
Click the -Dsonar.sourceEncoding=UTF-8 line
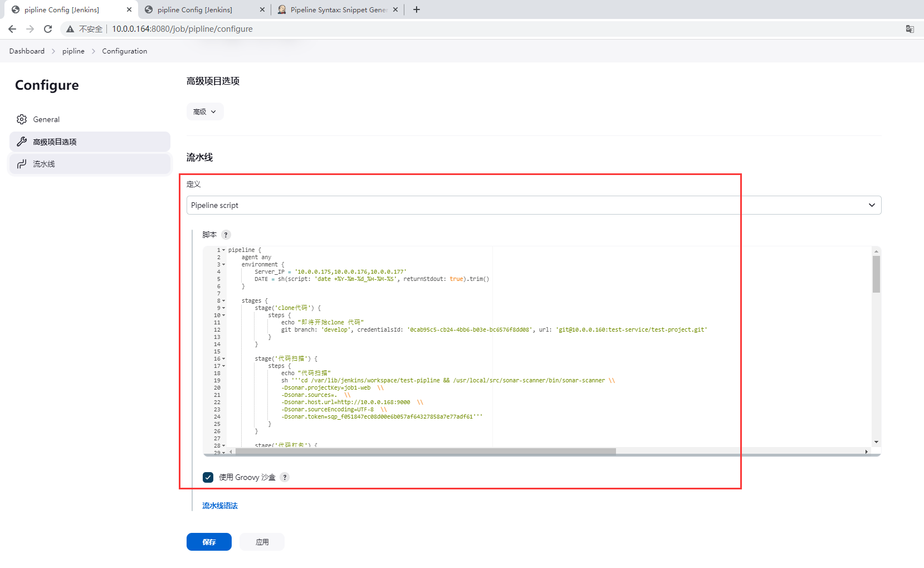point(334,410)
